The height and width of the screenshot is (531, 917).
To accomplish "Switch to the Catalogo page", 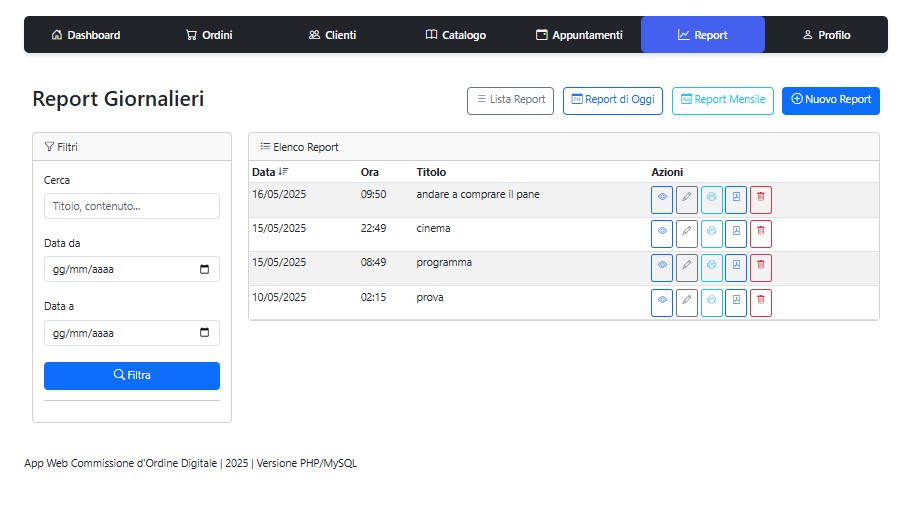I will [455, 35].
